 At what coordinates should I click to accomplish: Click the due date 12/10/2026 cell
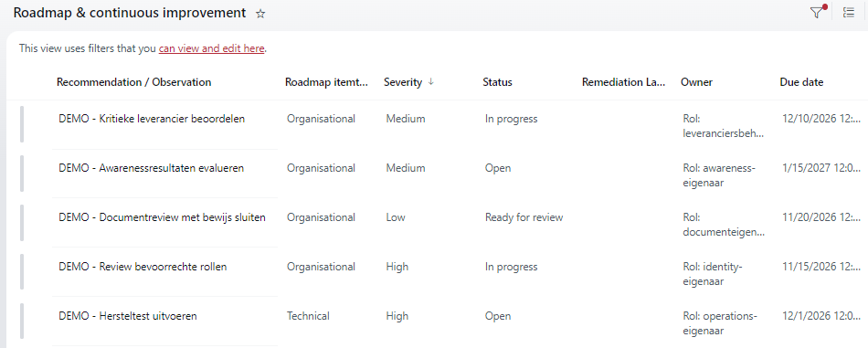click(822, 119)
